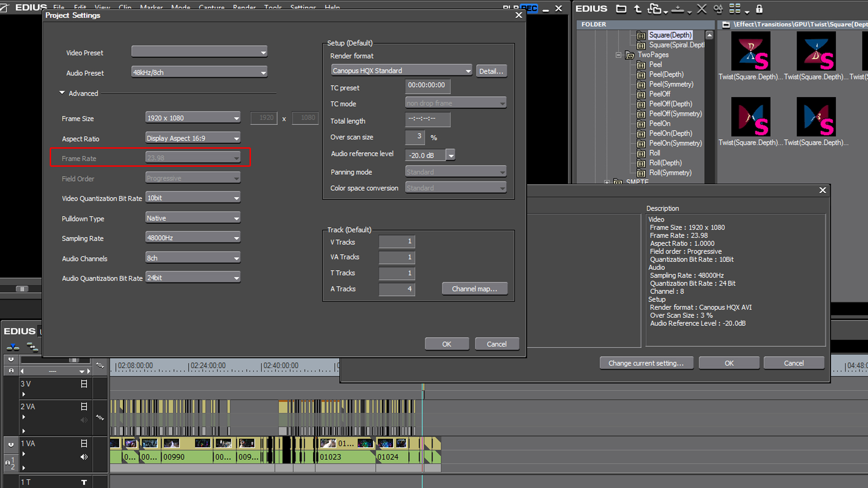Screen dimensions: 868x488
Task: Click Cancel in the rear description dialog
Action: pos(794,363)
